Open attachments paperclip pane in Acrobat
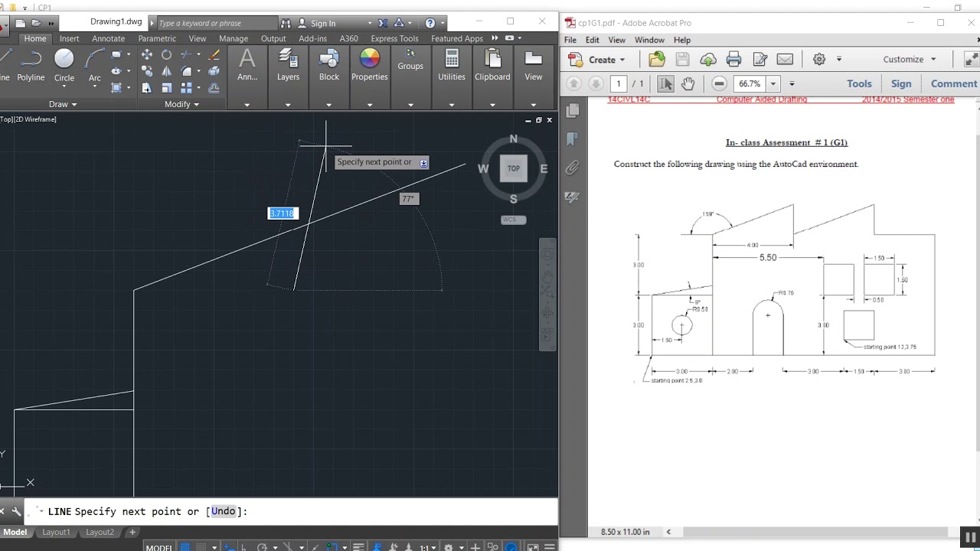This screenshot has width=980, height=551. point(573,168)
